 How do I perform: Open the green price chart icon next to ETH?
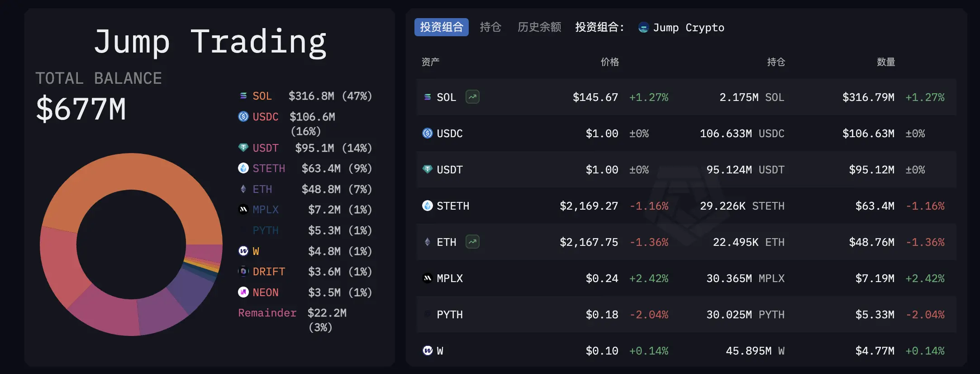tap(472, 242)
